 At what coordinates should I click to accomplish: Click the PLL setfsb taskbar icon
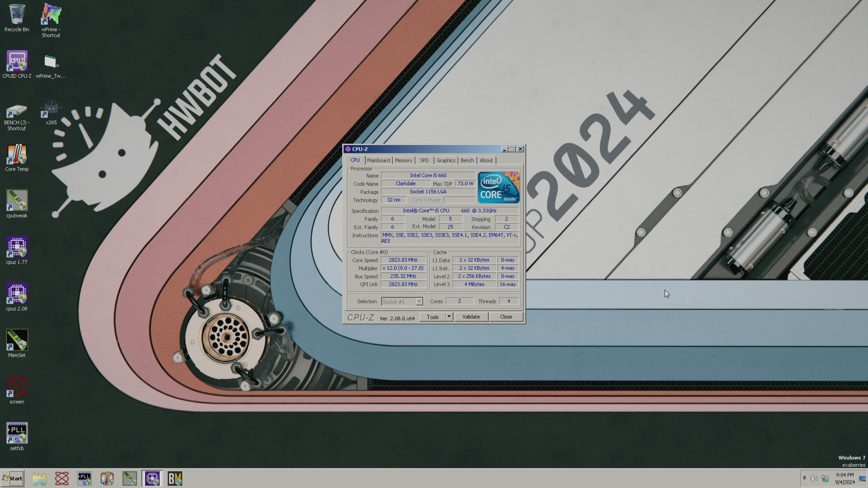(85, 479)
